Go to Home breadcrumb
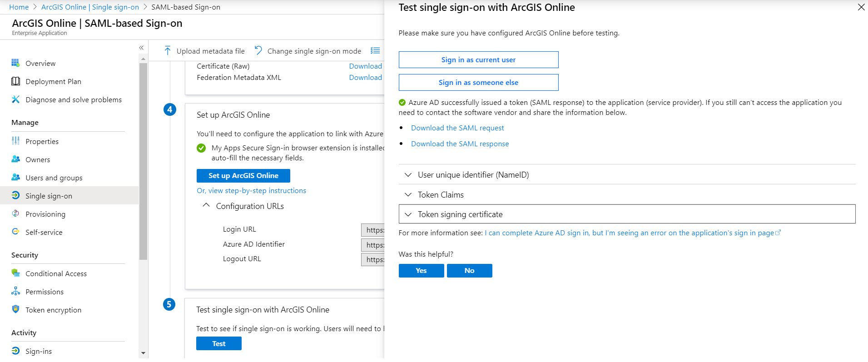The width and height of the screenshot is (868, 362). tap(19, 7)
